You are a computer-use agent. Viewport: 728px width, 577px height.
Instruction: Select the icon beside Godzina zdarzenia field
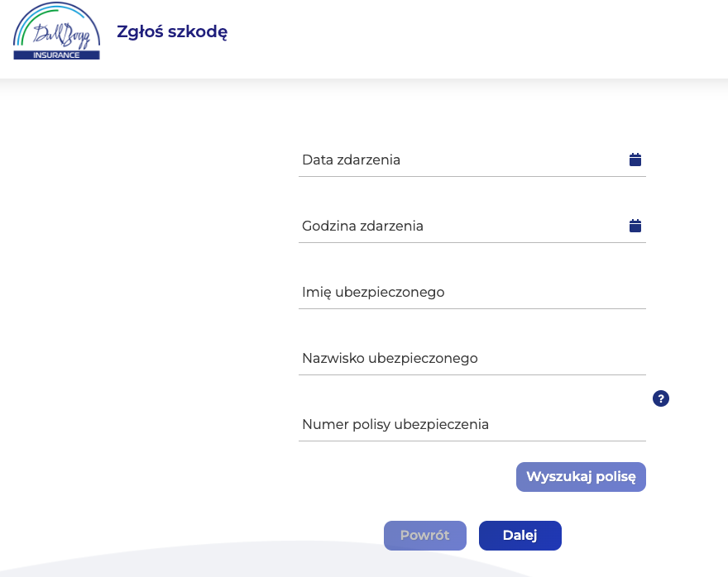click(x=635, y=224)
